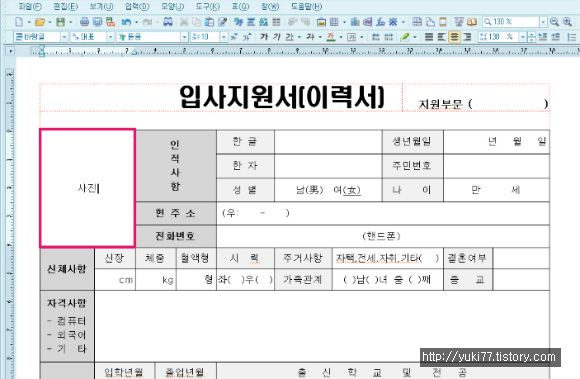Click the paste clipboard icon

(209, 22)
